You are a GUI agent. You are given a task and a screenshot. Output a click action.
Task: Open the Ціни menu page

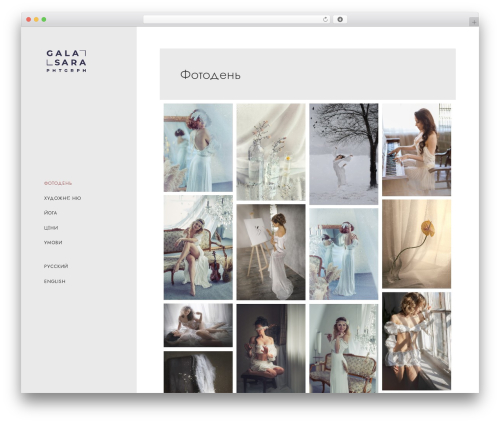coord(51,228)
